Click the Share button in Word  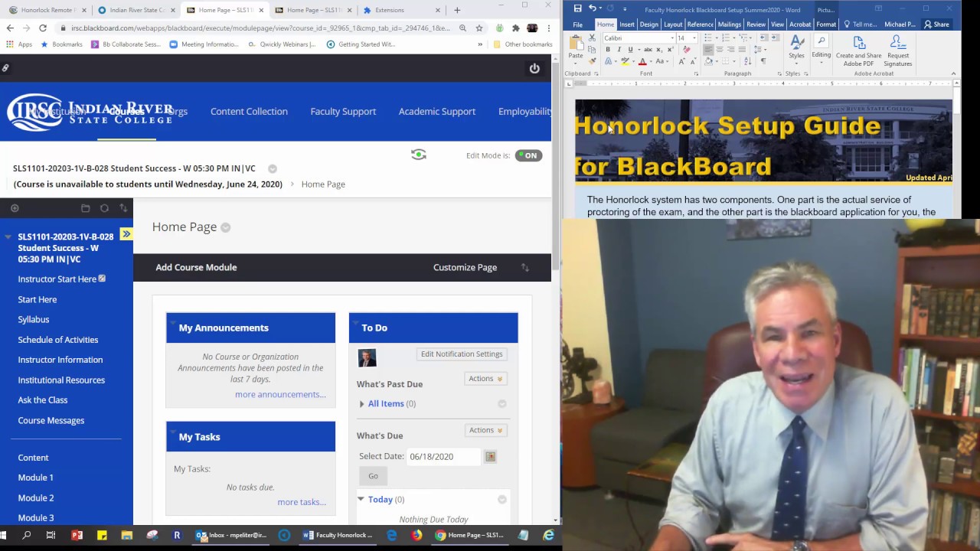937,24
